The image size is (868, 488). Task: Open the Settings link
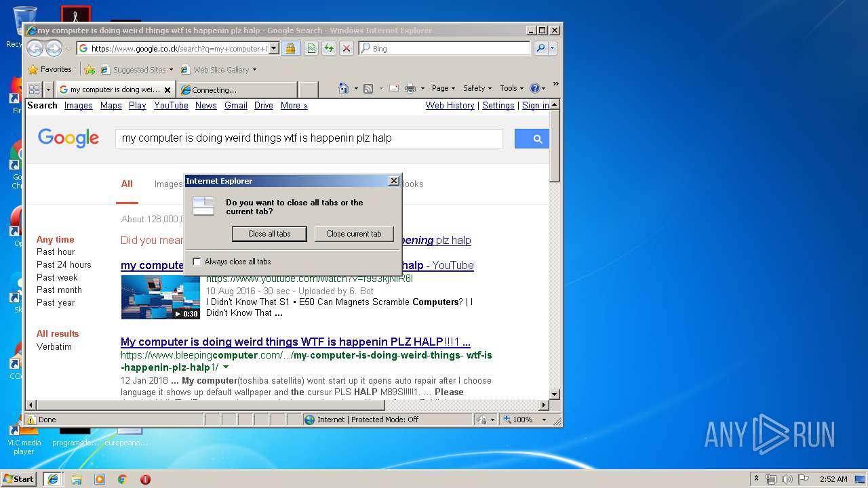click(x=498, y=105)
